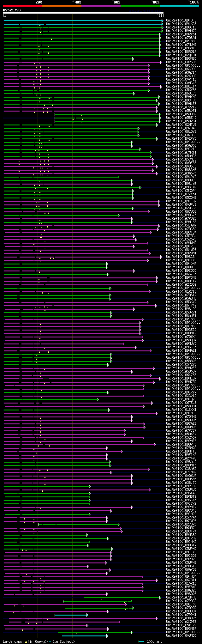Click the UniRef100_Q9ZU48 hit
Screen dimensions: 202x644
(x=181, y=128)
